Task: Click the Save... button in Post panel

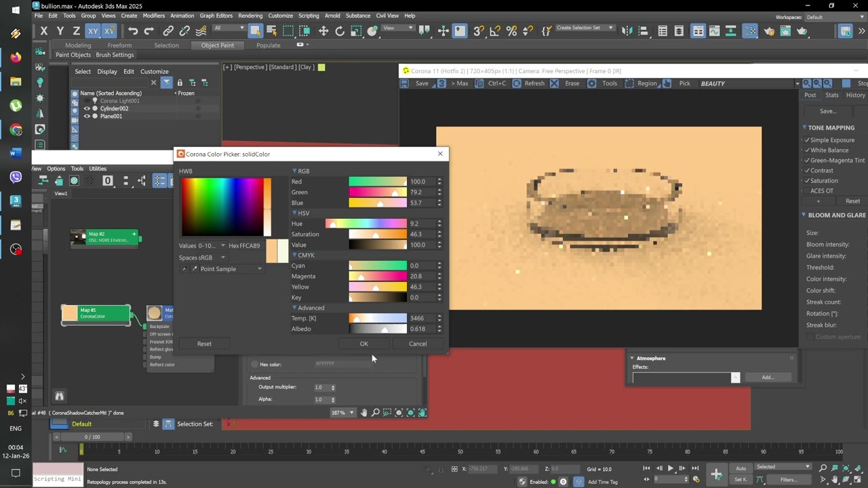Action: (828, 111)
